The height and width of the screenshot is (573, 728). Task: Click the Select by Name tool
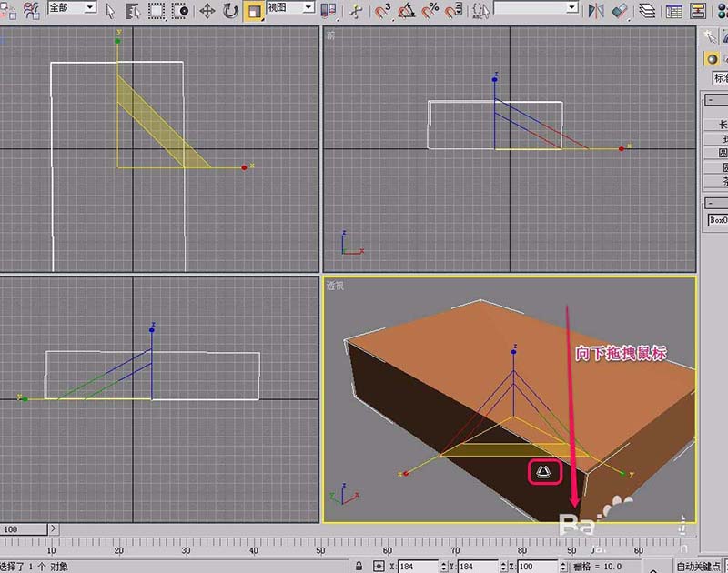[133, 11]
